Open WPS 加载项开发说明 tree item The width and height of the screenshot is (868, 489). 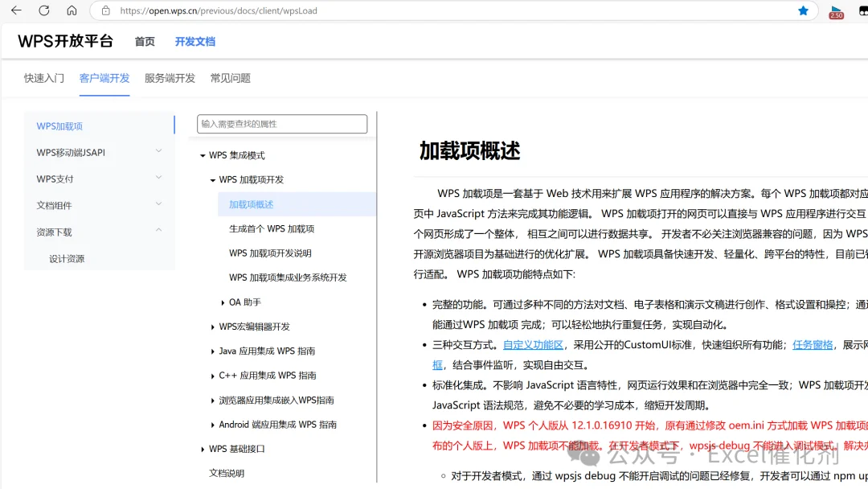point(270,253)
